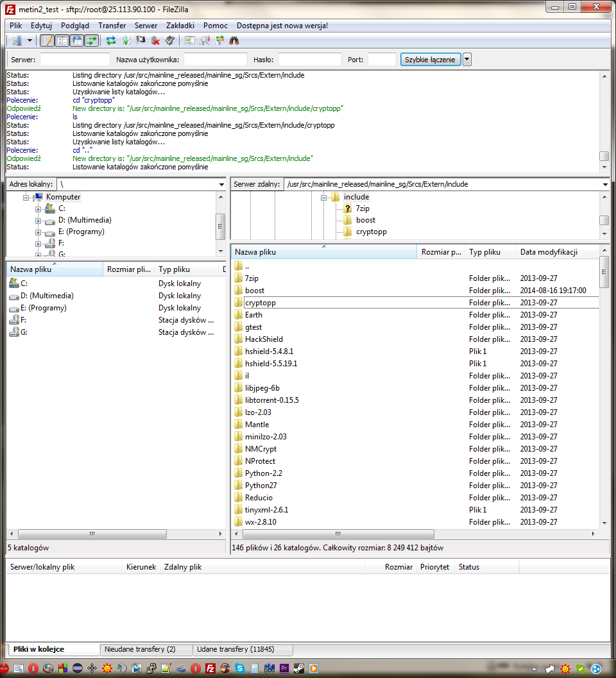Toggle local directory tree display
The height and width of the screenshot is (678, 616).
[62, 40]
